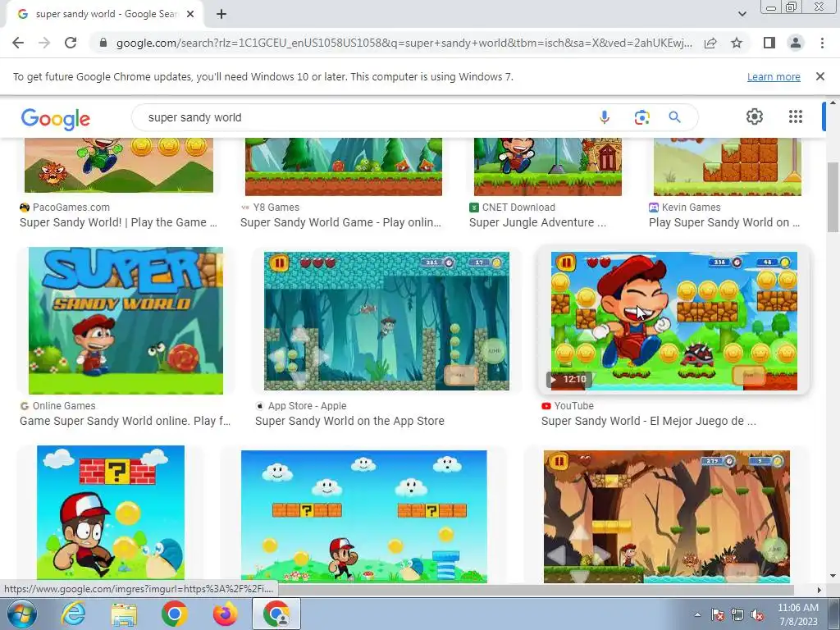840x630 pixels.
Task: Click "Game Super Sandy World online" link
Action: [x=125, y=421]
